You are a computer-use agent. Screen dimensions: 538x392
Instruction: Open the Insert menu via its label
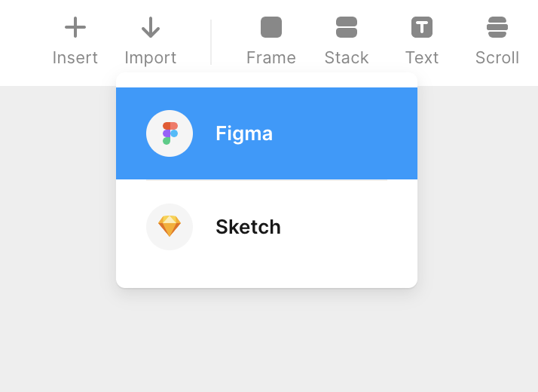tap(75, 58)
